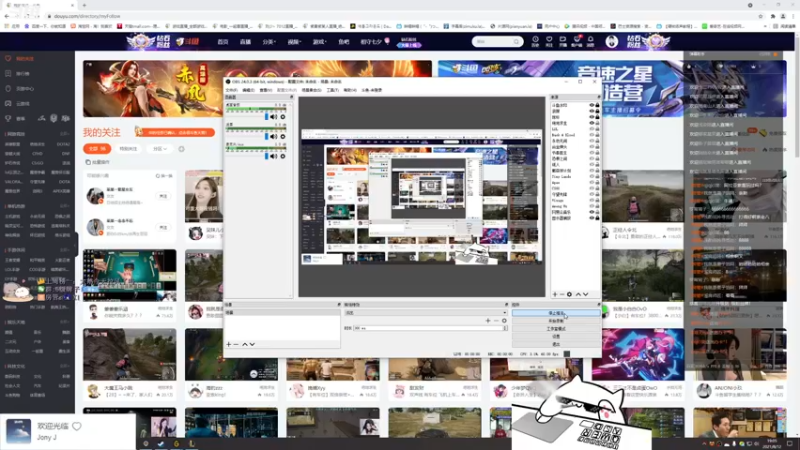Open source properties gear below sources list
800x450 pixels.
569,294
